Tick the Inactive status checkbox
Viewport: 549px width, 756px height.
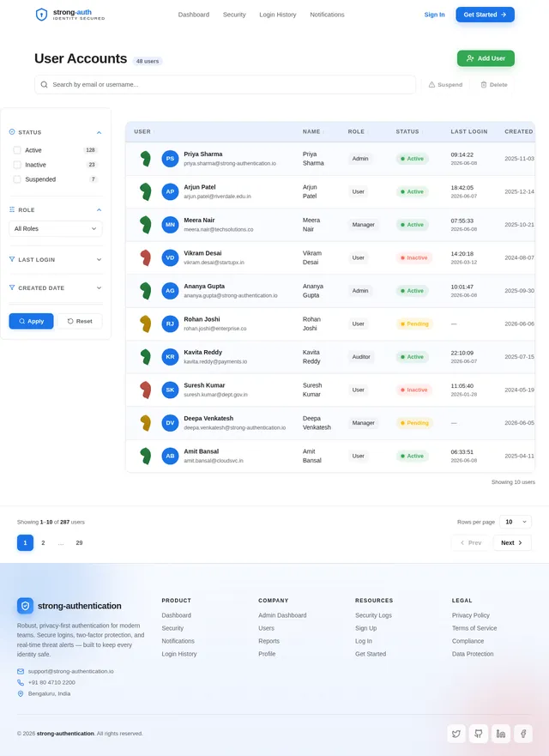(x=17, y=165)
